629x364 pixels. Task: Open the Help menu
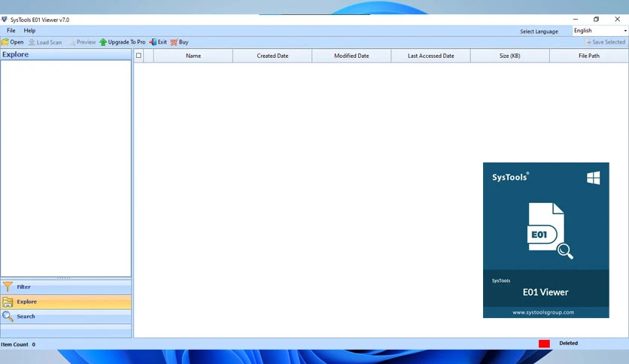tap(29, 31)
